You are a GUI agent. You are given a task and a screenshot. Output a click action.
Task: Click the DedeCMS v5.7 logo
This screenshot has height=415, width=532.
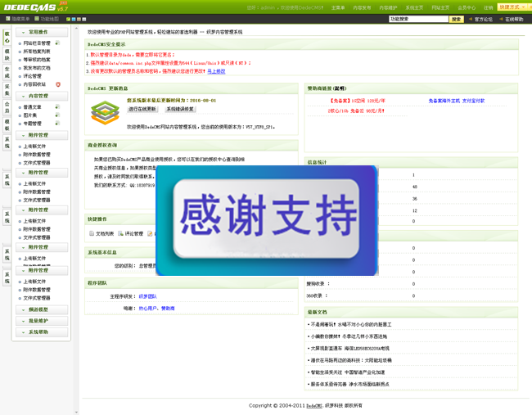(36, 7)
